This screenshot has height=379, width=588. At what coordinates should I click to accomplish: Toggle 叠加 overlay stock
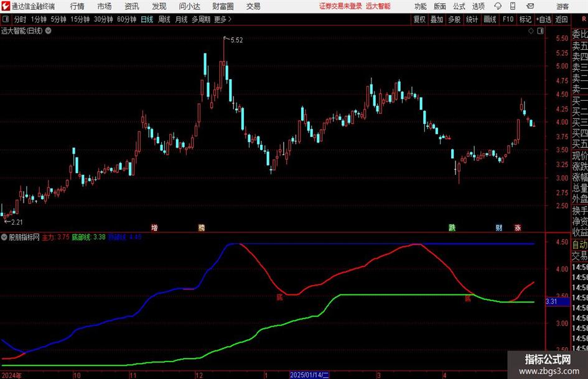[x=437, y=19]
